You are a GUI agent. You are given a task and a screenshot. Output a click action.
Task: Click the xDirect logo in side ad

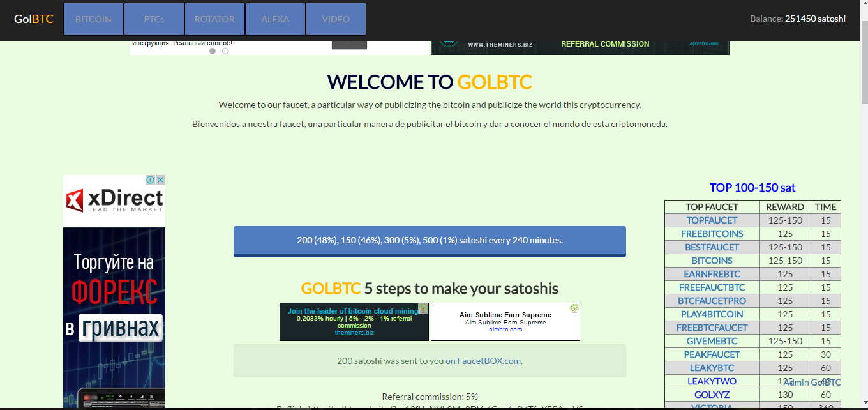115,200
